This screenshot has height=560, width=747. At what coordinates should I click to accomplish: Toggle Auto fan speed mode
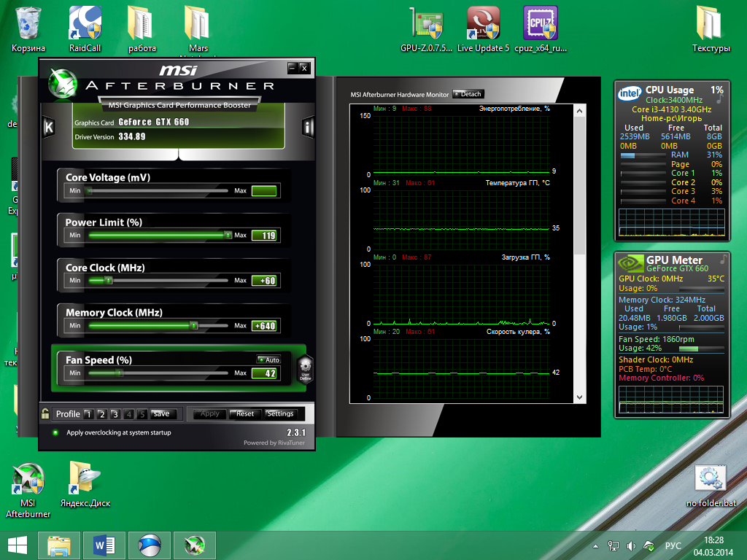(x=268, y=359)
